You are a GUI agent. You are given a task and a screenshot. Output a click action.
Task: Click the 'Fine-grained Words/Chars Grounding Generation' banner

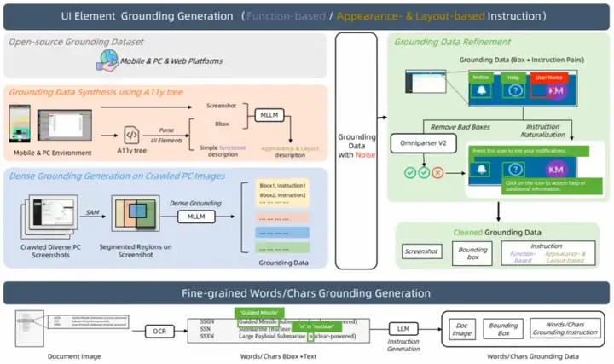(x=307, y=293)
